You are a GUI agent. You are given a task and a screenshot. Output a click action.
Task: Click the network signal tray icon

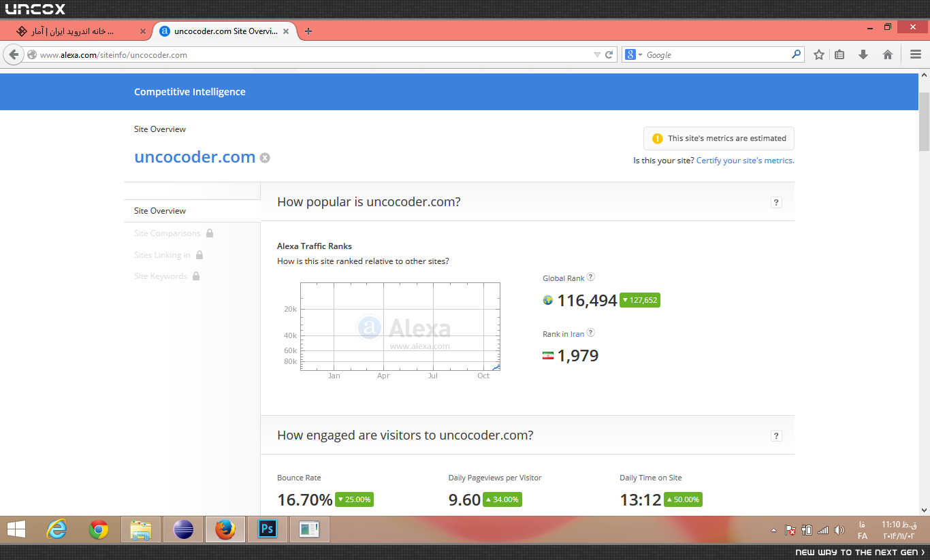823,530
